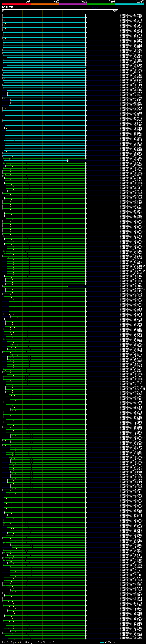Screen dimensions: 146x644
Task: Select the hit UniRef100_Q5SPD1
Action: 131,201
